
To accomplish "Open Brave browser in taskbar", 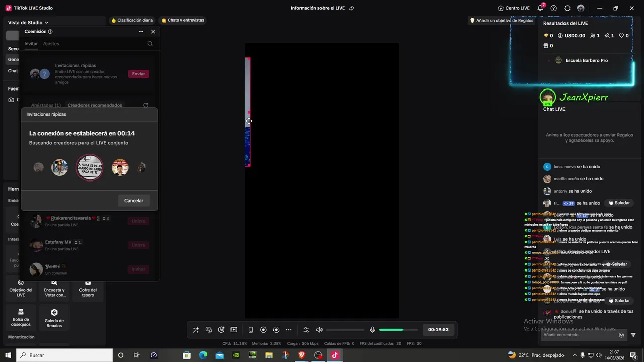I will click(301, 355).
